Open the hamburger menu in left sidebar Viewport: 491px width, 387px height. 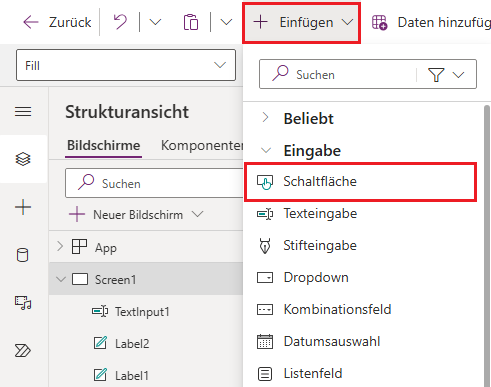[x=23, y=112]
